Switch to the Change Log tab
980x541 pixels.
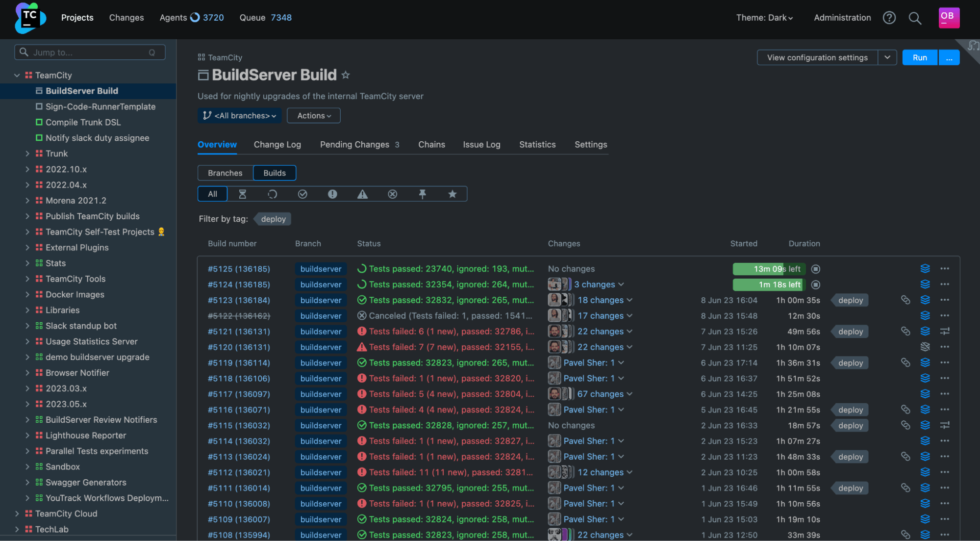coord(277,145)
